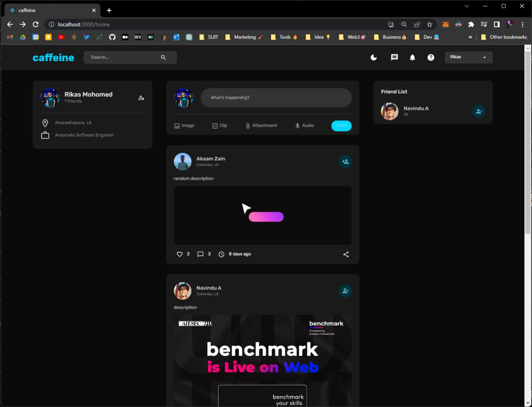
Task: Open Chrome's other bookmarks folder
Action: [504, 37]
